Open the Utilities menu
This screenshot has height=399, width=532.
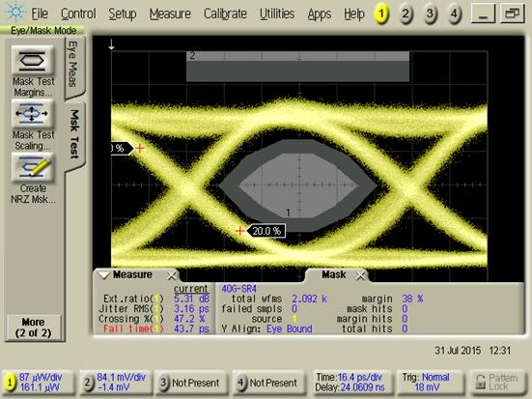[277, 14]
